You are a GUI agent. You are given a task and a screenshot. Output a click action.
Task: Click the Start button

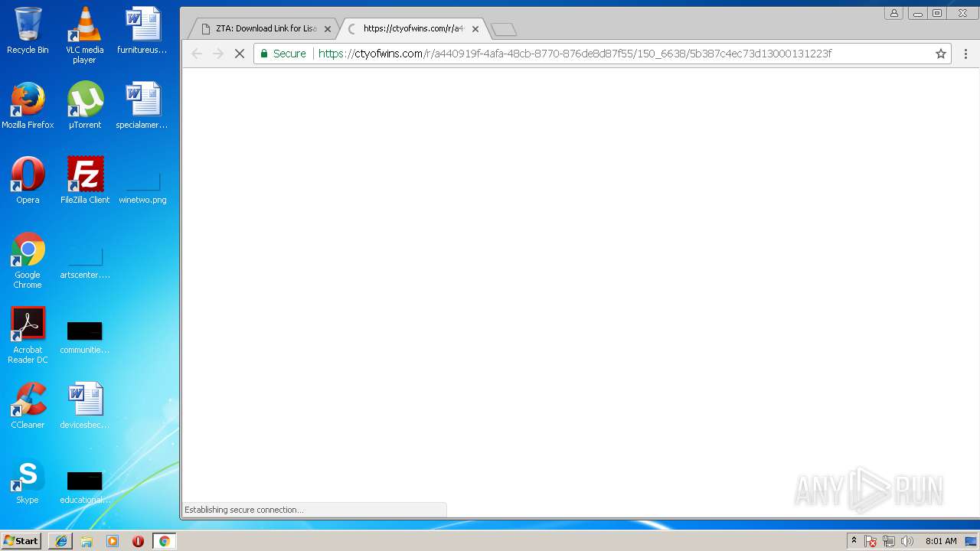pyautogui.click(x=21, y=541)
